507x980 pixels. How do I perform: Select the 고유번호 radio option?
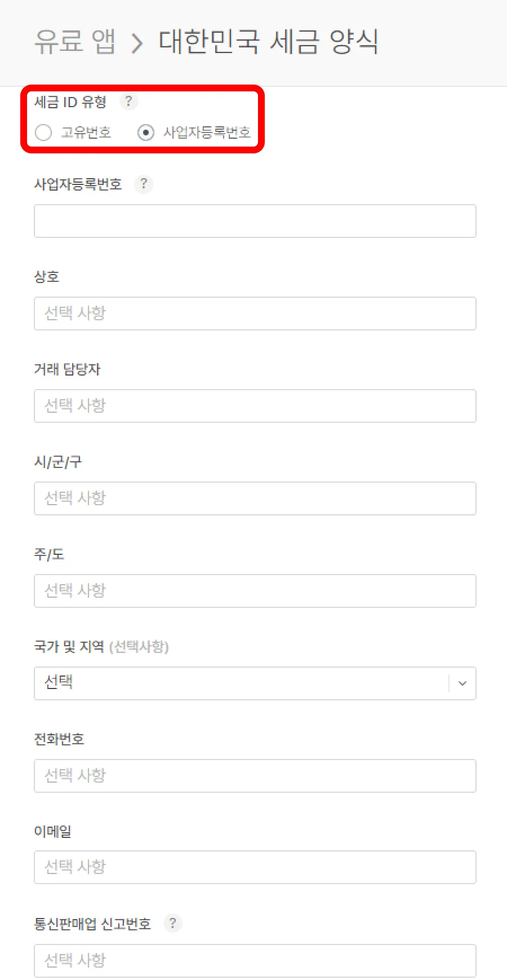click(43, 133)
